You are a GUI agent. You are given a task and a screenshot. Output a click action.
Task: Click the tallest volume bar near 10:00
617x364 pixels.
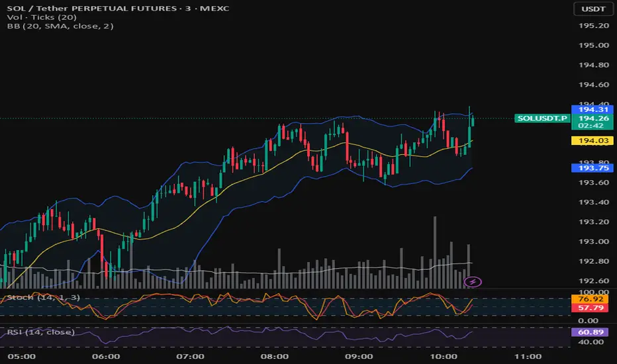pyautogui.click(x=435, y=252)
